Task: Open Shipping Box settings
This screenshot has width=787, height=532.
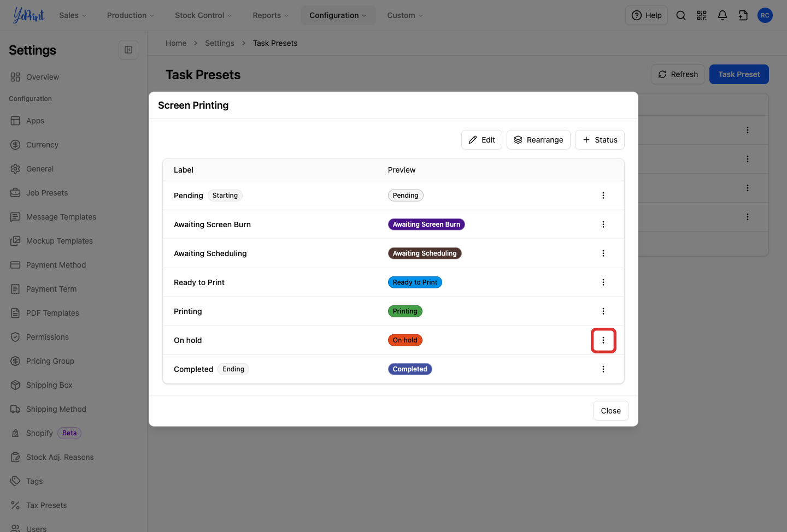Action: tap(49, 385)
